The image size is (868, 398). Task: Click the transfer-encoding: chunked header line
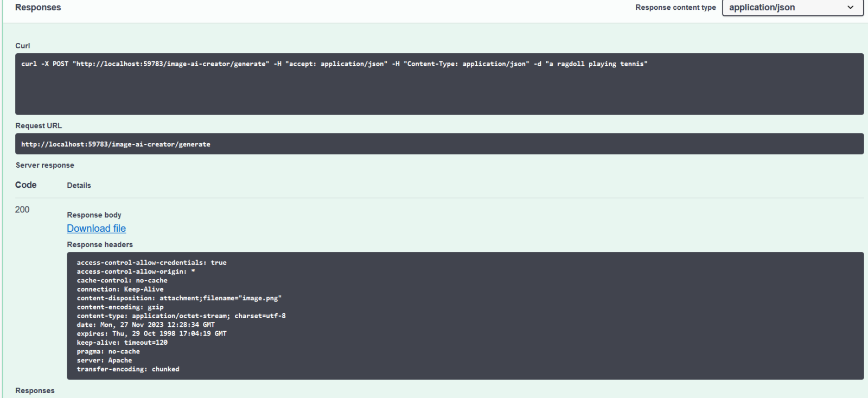tap(128, 369)
